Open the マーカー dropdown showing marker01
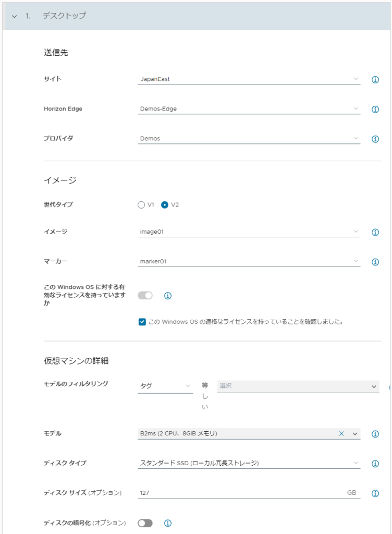Image resolution: width=392 pixels, height=534 pixels. [249, 261]
